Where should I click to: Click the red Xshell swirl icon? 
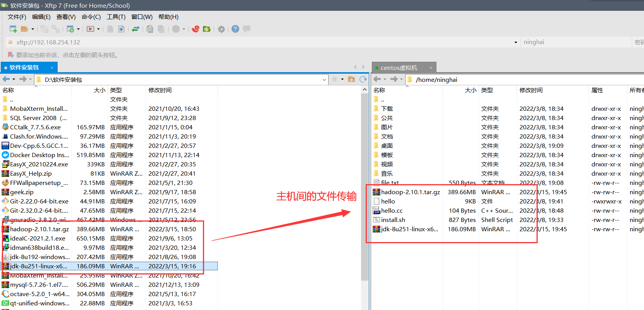[196, 29]
